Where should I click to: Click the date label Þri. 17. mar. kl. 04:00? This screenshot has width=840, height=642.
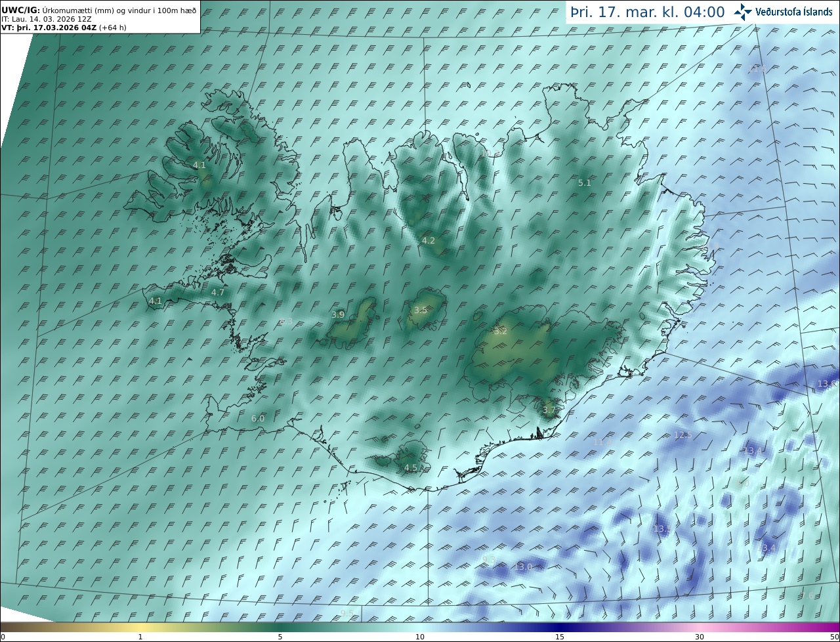(647, 12)
